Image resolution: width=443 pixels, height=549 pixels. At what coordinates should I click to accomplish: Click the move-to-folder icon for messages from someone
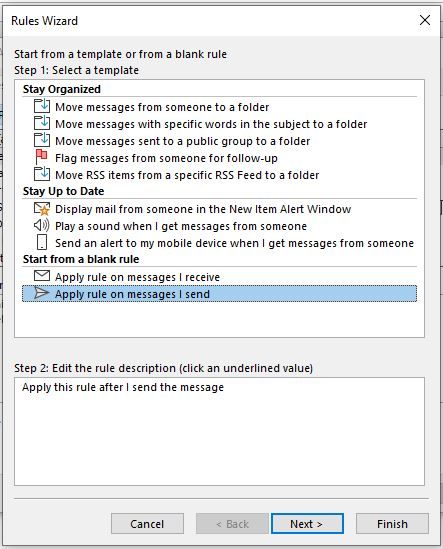click(x=42, y=106)
